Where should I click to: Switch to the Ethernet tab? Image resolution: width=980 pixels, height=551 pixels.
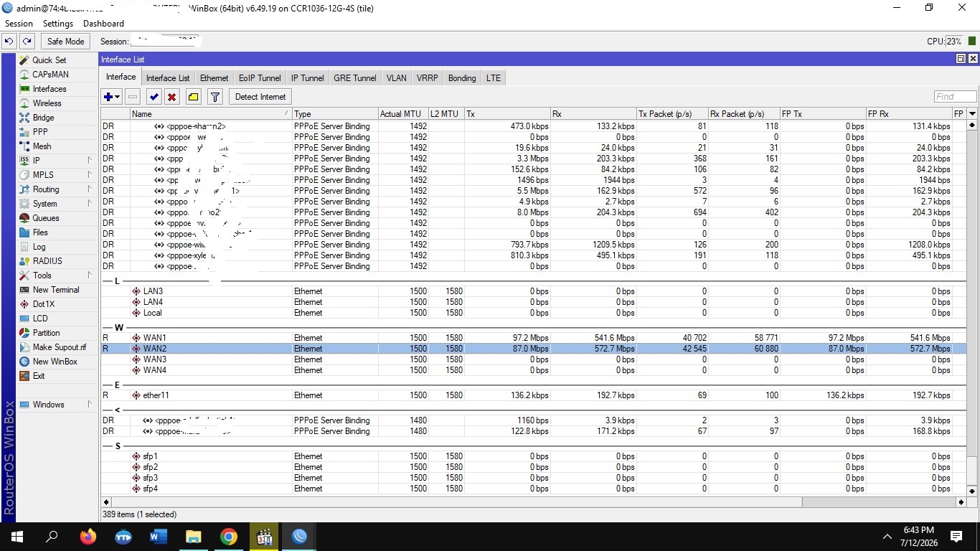214,78
